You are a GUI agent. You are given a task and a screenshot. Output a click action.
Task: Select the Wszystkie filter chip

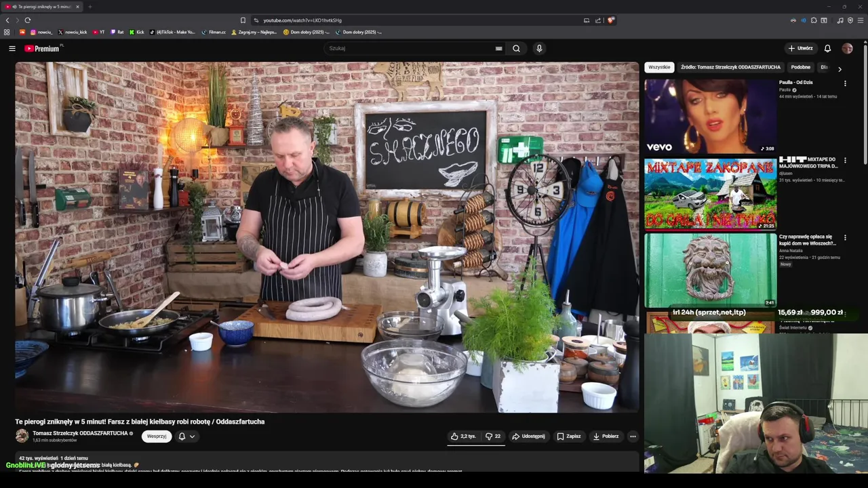(659, 67)
